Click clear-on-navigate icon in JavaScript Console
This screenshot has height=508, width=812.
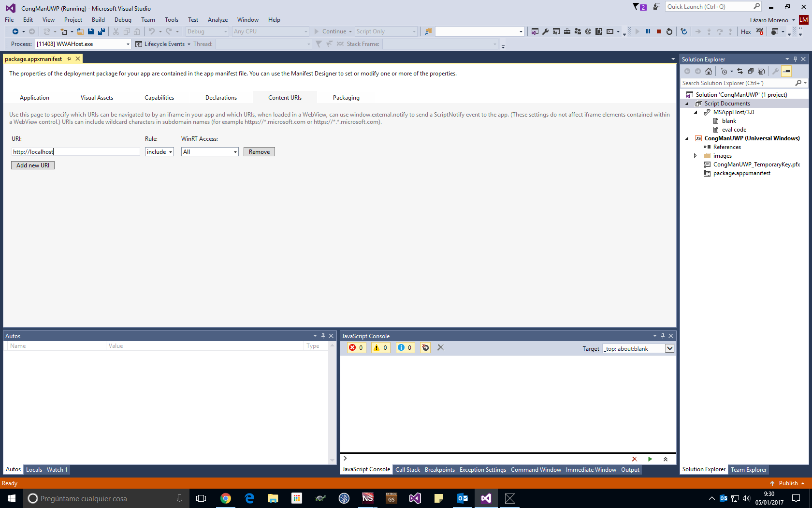coord(425,347)
